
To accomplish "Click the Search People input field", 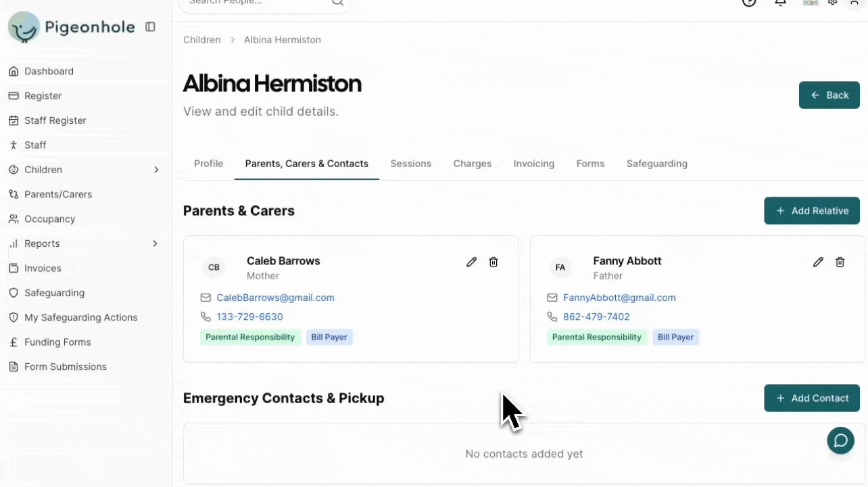I will pos(257,3).
